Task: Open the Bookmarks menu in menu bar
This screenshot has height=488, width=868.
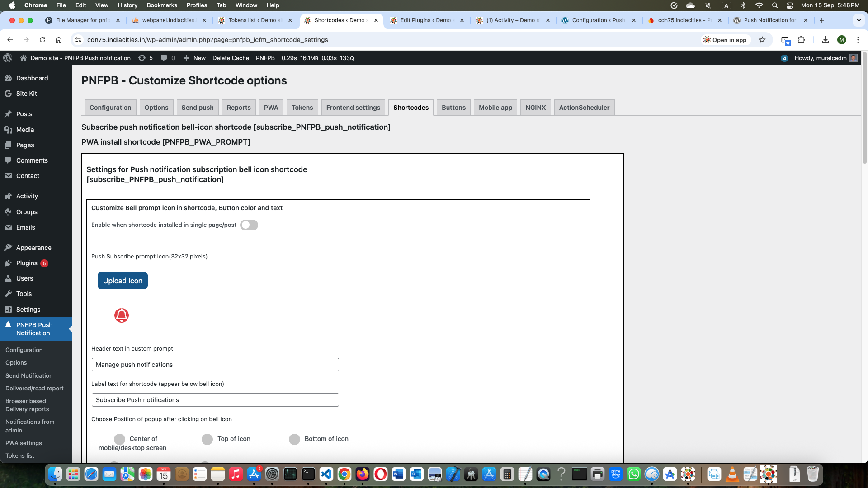Action: 162,5
